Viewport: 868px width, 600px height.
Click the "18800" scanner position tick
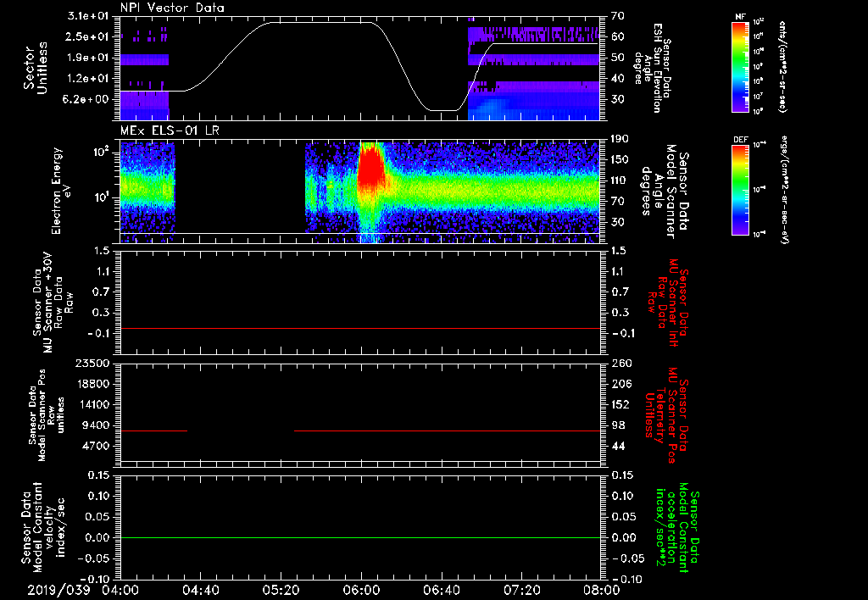click(x=93, y=384)
